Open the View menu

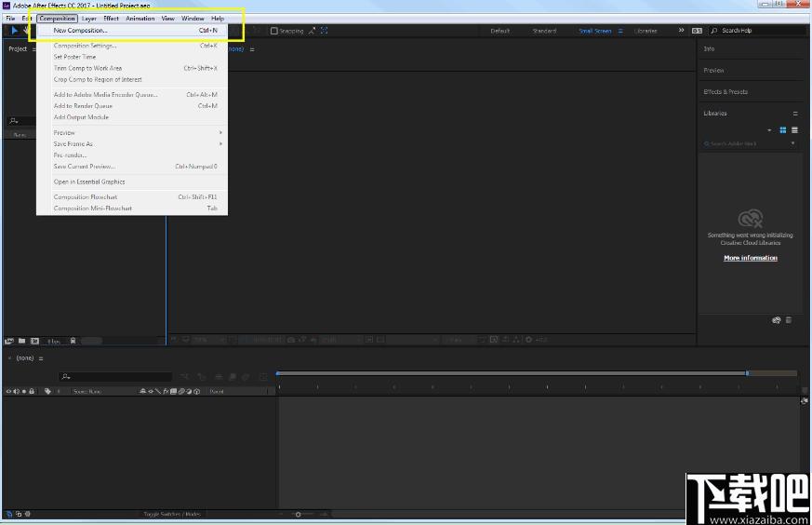pyautogui.click(x=167, y=18)
